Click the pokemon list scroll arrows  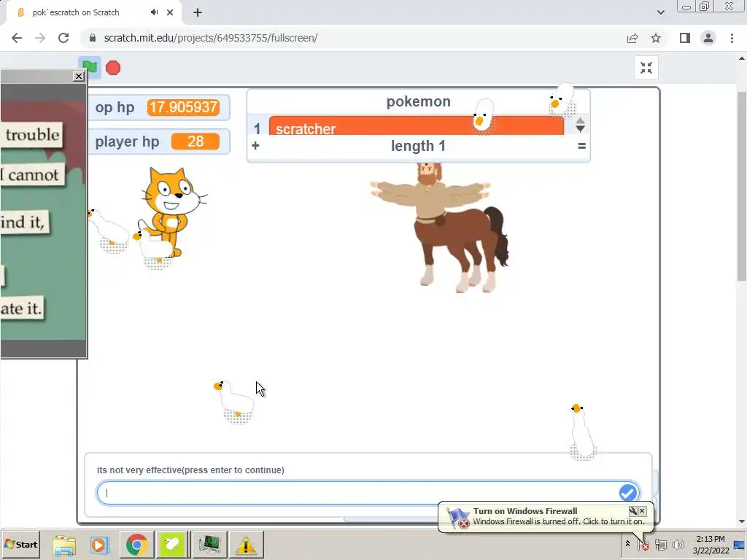pos(580,125)
